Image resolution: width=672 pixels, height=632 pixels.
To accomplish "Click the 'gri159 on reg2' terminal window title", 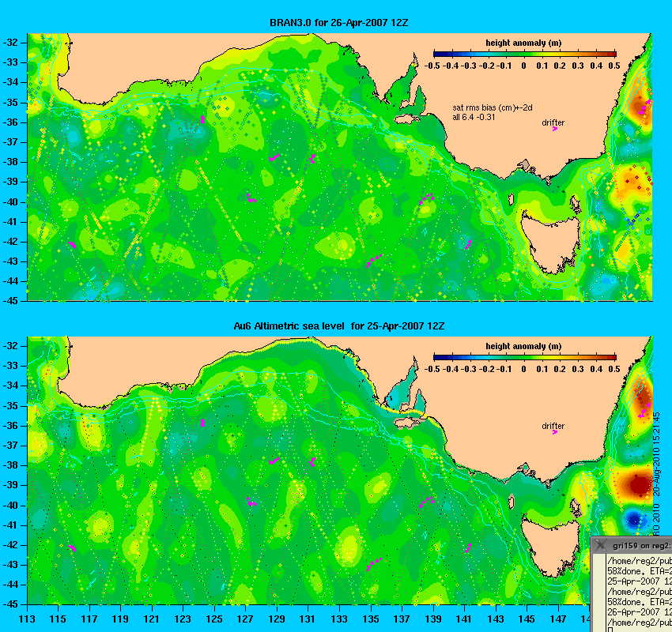I will click(642, 546).
